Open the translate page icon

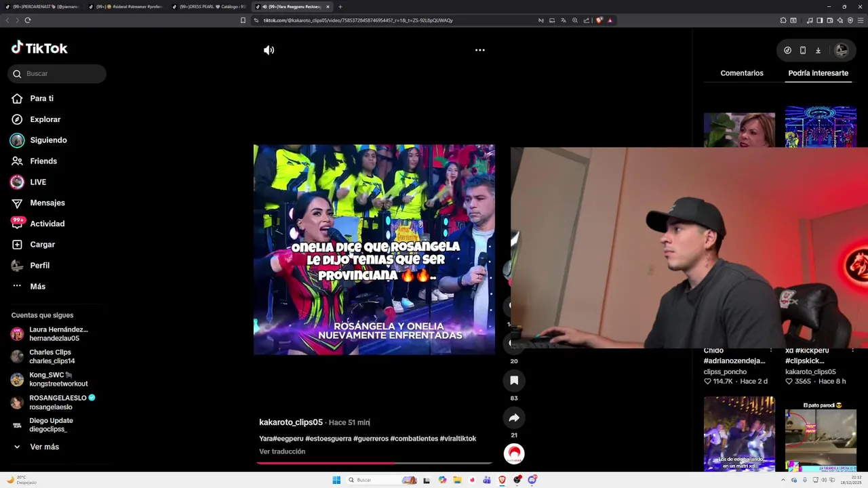[564, 20]
